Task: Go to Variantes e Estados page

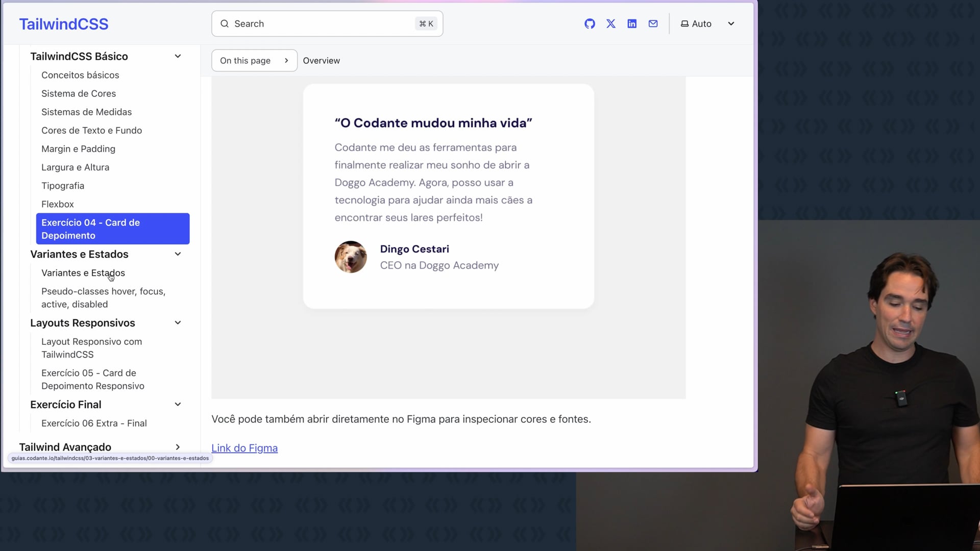Action: tap(83, 273)
